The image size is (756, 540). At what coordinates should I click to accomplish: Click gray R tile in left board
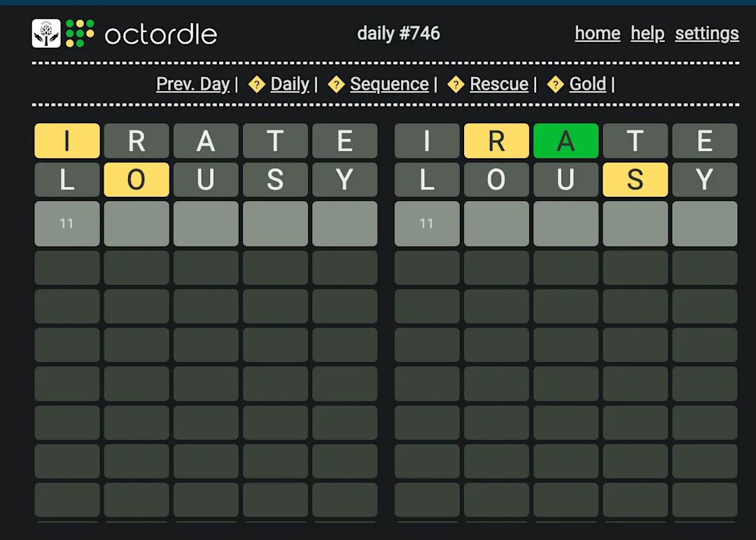(136, 141)
